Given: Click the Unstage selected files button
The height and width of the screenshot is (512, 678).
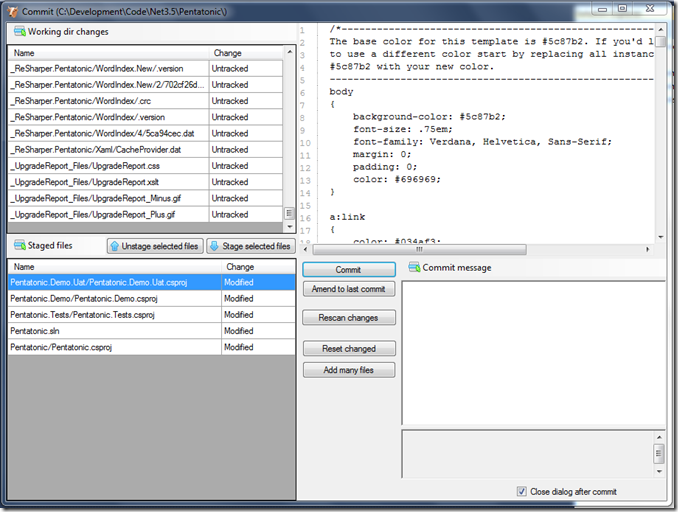Looking at the screenshot, I should pos(155,246).
